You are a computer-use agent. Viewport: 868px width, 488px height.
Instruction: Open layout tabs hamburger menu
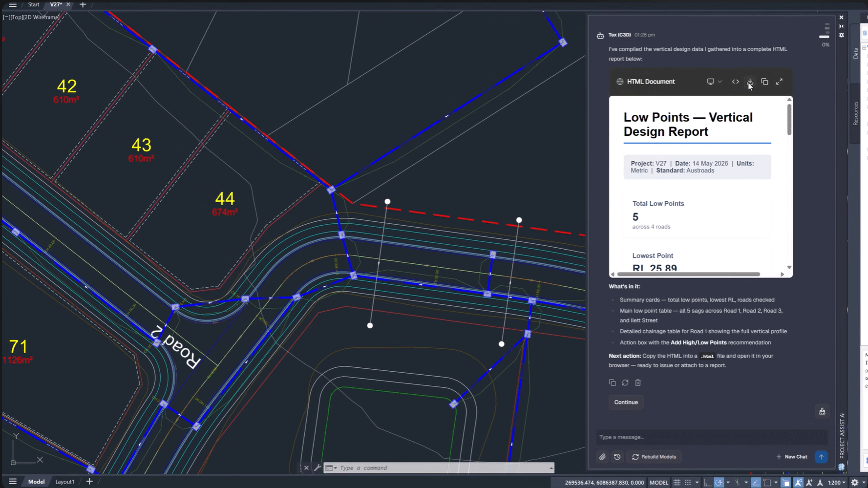tap(13, 482)
